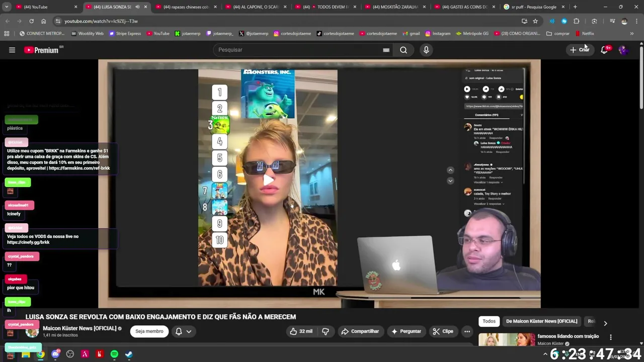Open Maicon Küster News channel avatar
Screen dimensions: 644x362
pyautogui.click(x=32, y=331)
